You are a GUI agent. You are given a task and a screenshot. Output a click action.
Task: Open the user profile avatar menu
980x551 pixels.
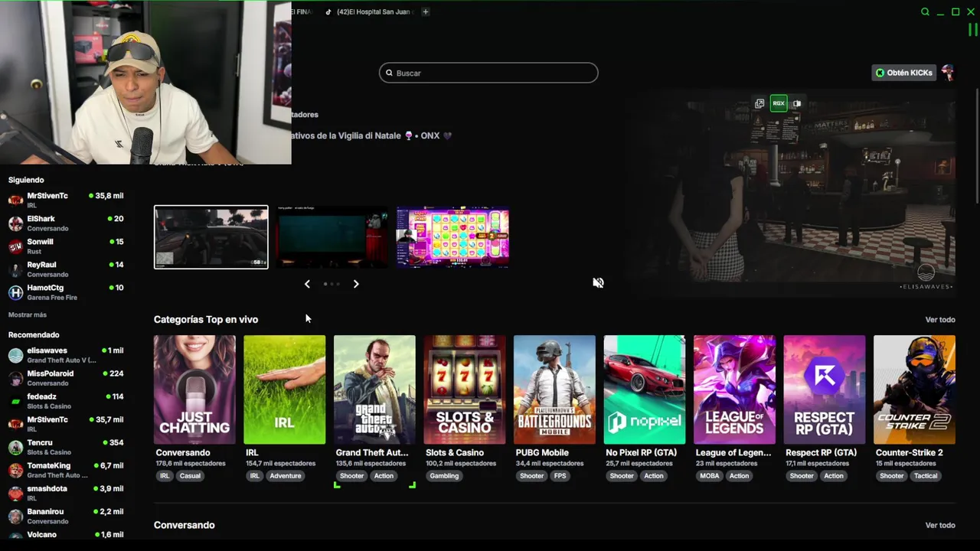[x=948, y=73]
